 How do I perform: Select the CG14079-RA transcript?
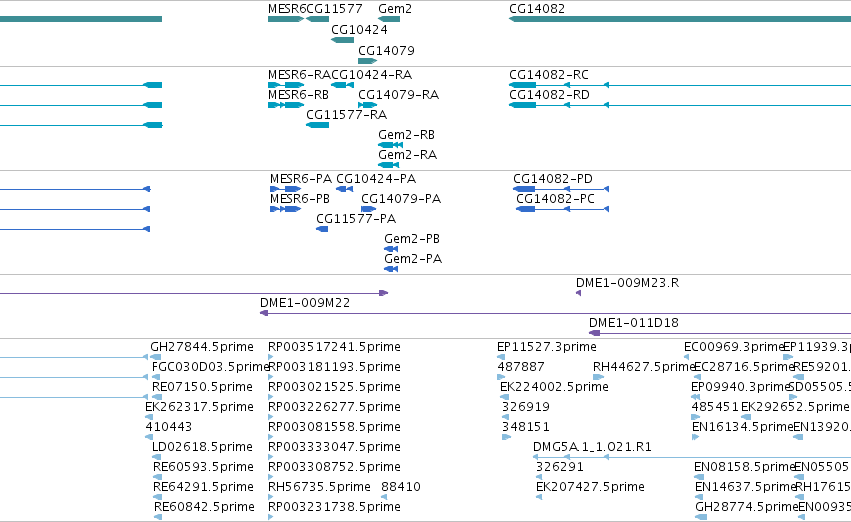click(367, 105)
